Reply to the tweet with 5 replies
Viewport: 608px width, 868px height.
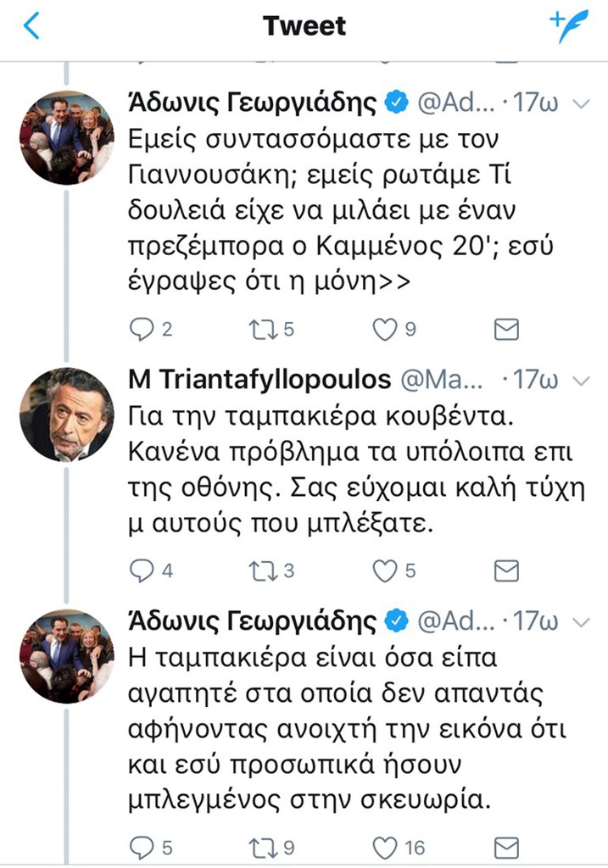(x=142, y=847)
